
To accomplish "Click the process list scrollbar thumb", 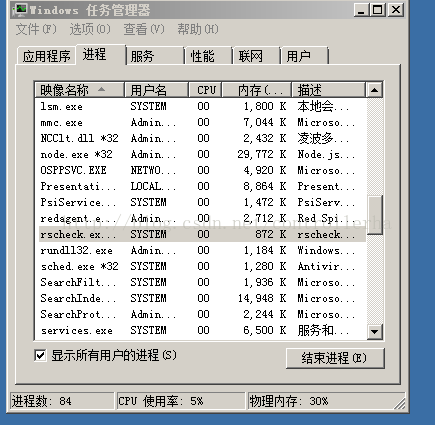I will 374,215.
